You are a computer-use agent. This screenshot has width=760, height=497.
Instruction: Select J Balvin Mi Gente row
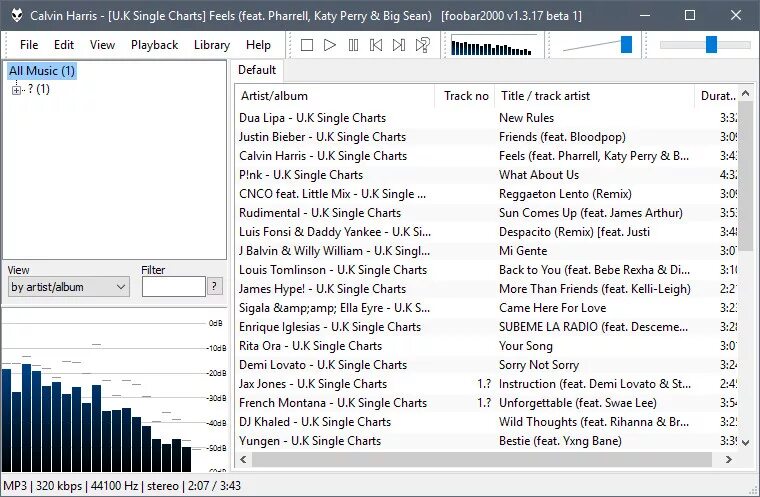pos(487,251)
